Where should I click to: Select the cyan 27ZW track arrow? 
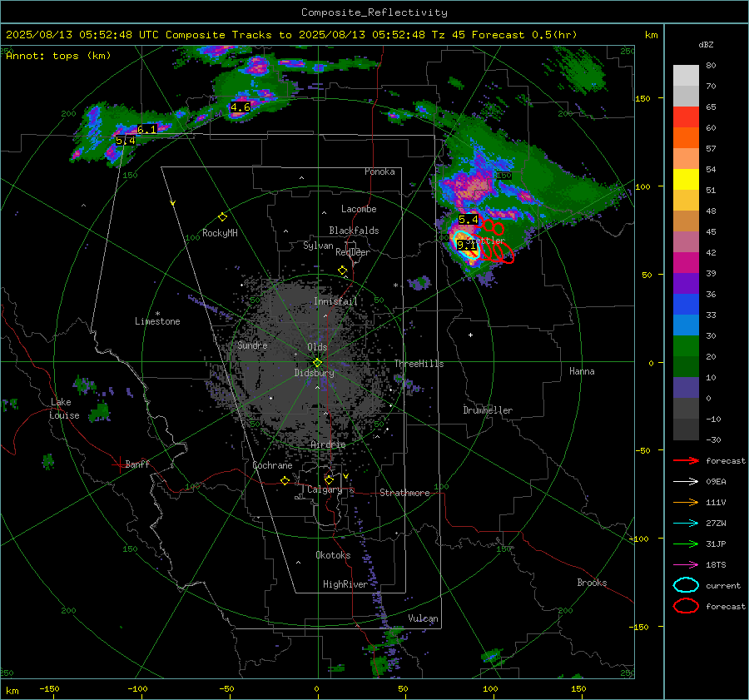tap(686, 523)
